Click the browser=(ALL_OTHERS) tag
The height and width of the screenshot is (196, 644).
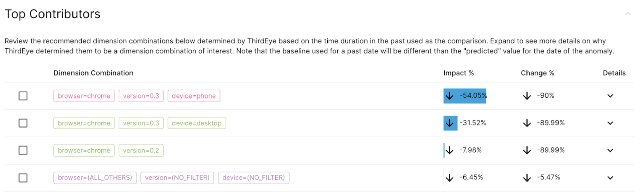click(x=95, y=178)
